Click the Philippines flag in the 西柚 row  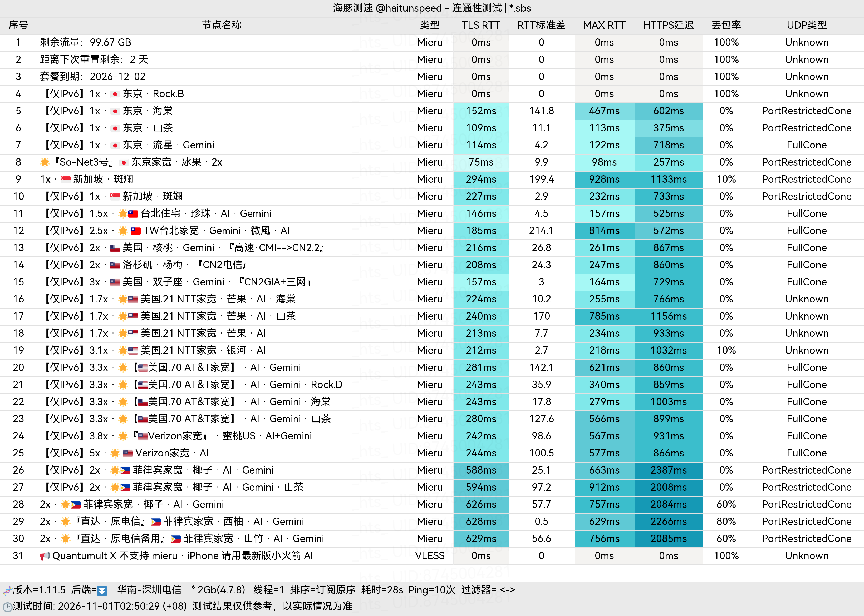(x=156, y=522)
